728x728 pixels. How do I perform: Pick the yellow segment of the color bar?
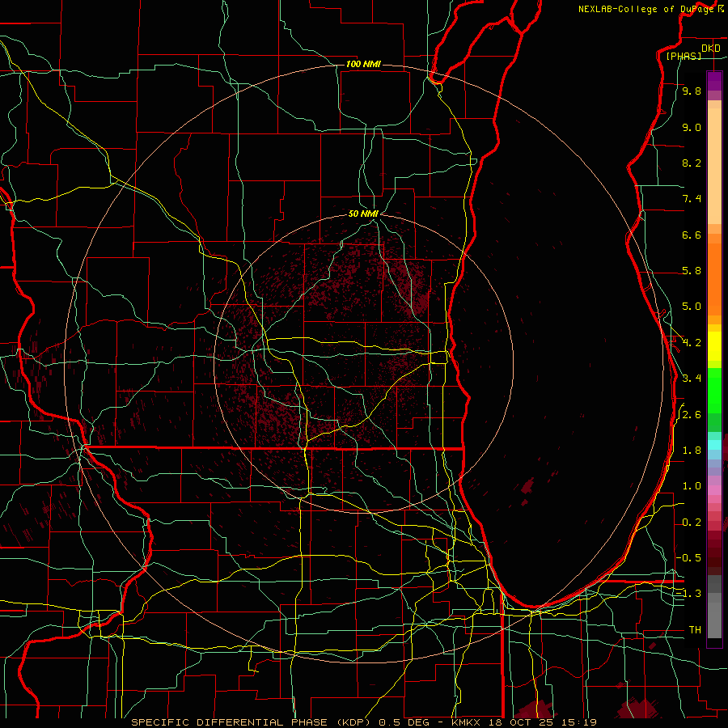[x=714, y=346]
